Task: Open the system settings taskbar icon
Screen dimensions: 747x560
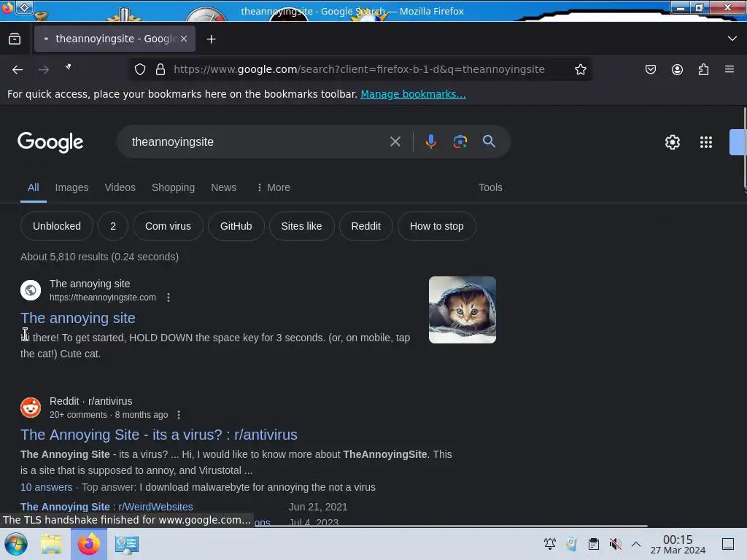Action: pyautogui.click(x=126, y=544)
